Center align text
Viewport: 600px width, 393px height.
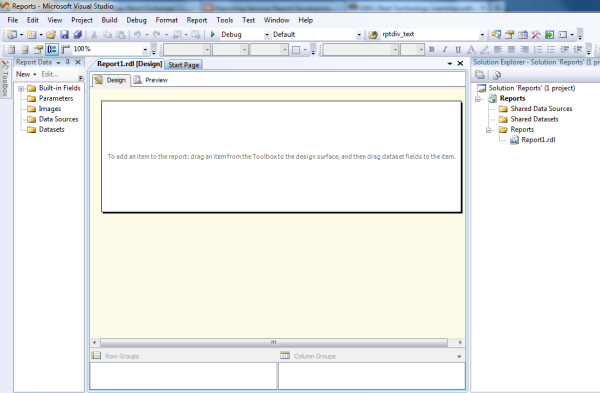(511, 49)
